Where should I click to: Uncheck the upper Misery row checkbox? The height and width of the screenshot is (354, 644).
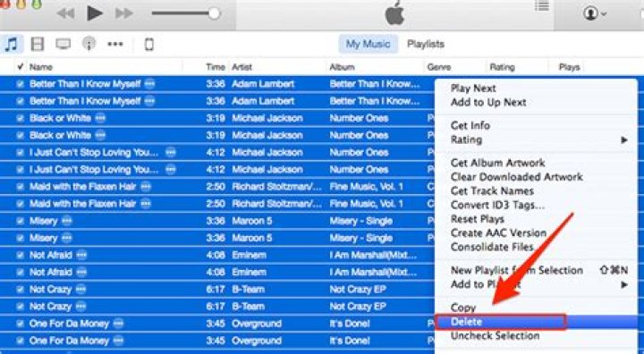[20, 221]
